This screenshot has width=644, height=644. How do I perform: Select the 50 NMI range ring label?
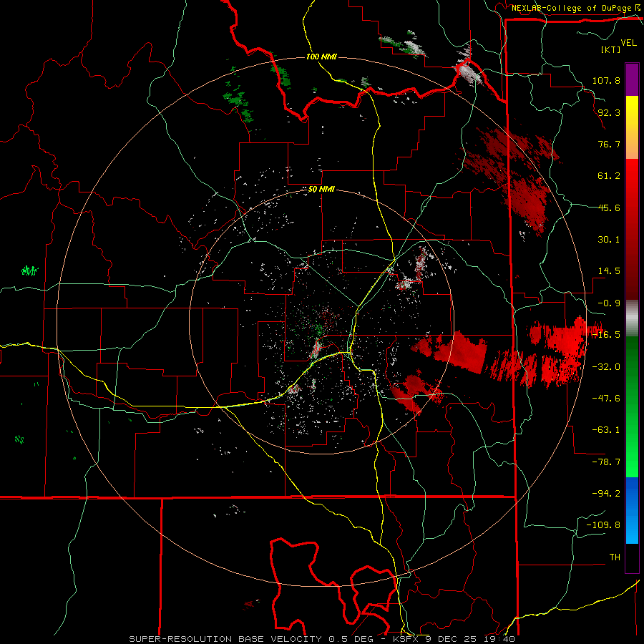321,190
